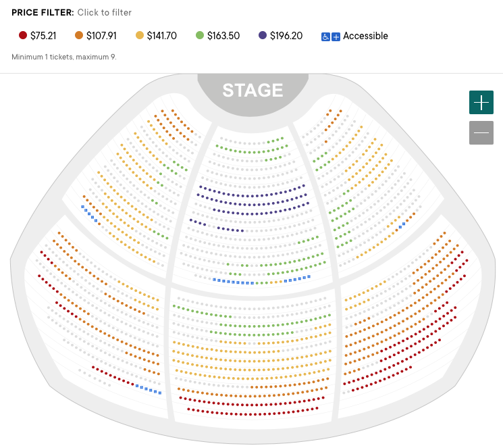Filter by $196.20 purple price dot
503x448 pixels.
click(263, 35)
